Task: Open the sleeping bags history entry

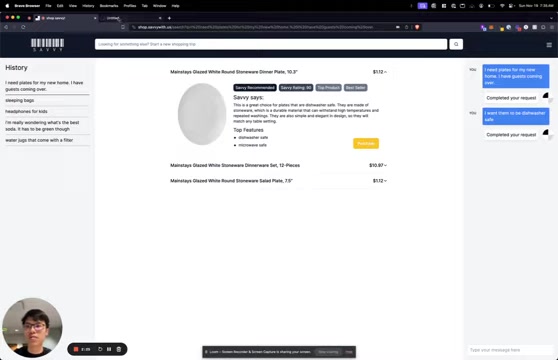Action: click(20, 100)
